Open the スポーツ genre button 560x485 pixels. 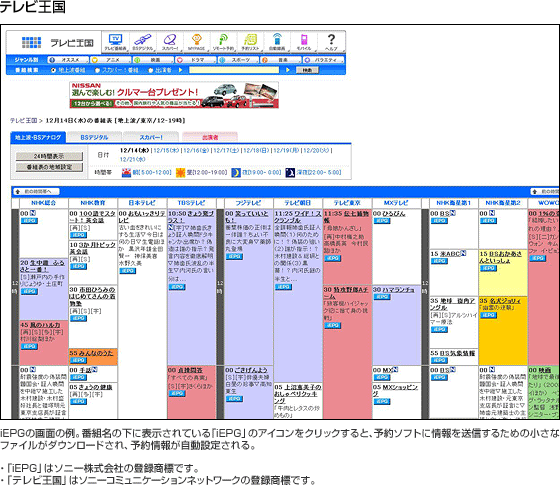pyautogui.click(x=239, y=60)
